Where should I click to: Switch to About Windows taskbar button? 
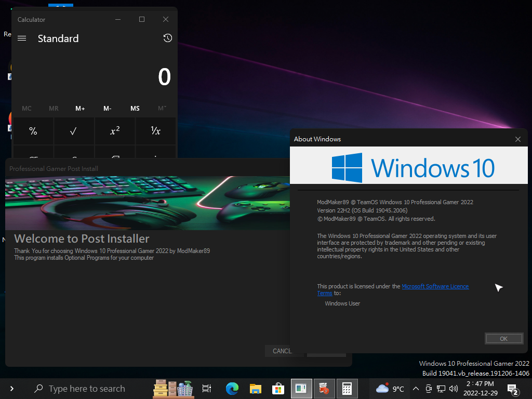(301, 389)
